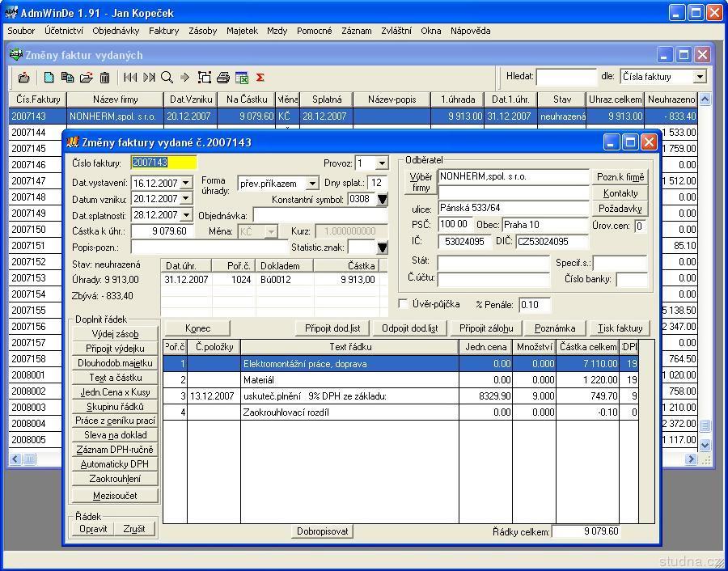
Task: Open the Dat.vystavení date dropdown
Action: pyautogui.click(x=186, y=184)
